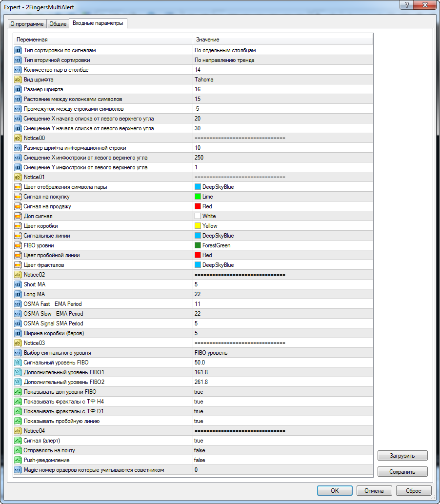The height and width of the screenshot is (504, 440).
Task: Toggle the value of 'Показывать фракталы с ТФ D1'
Action: (x=283, y=411)
